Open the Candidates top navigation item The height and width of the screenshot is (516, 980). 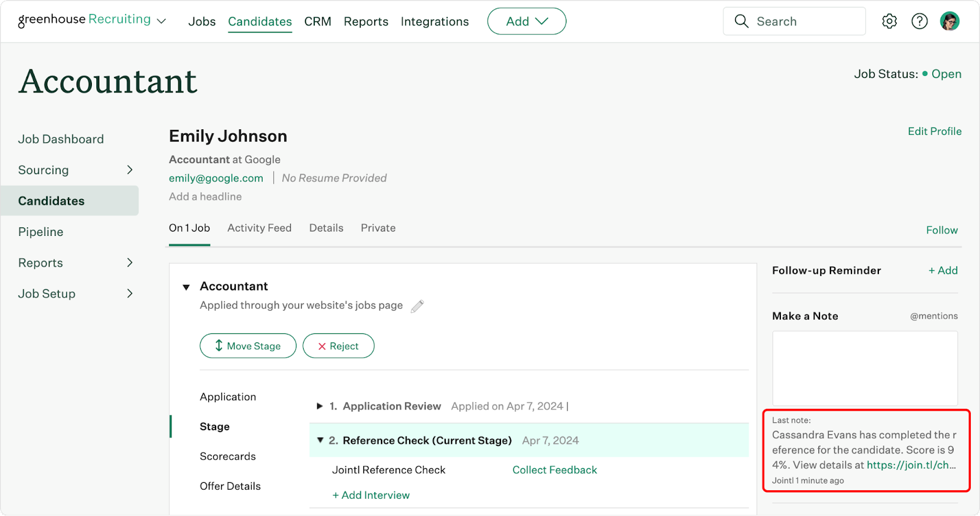[260, 21]
